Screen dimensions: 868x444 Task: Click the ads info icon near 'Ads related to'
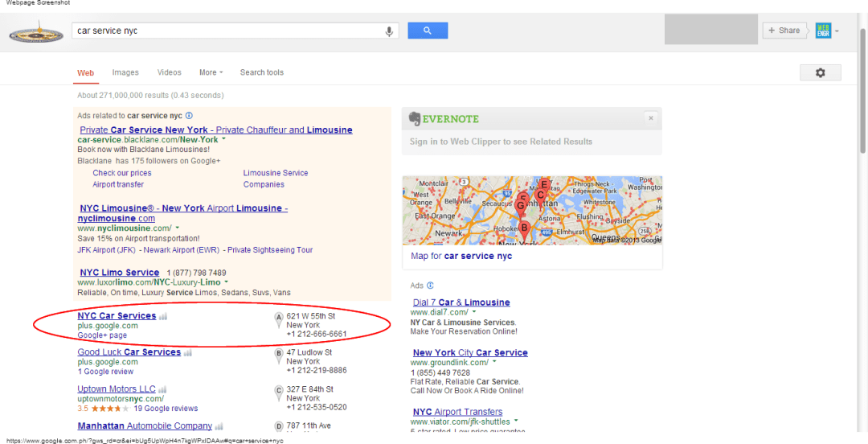pyautogui.click(x=189, y=116)
